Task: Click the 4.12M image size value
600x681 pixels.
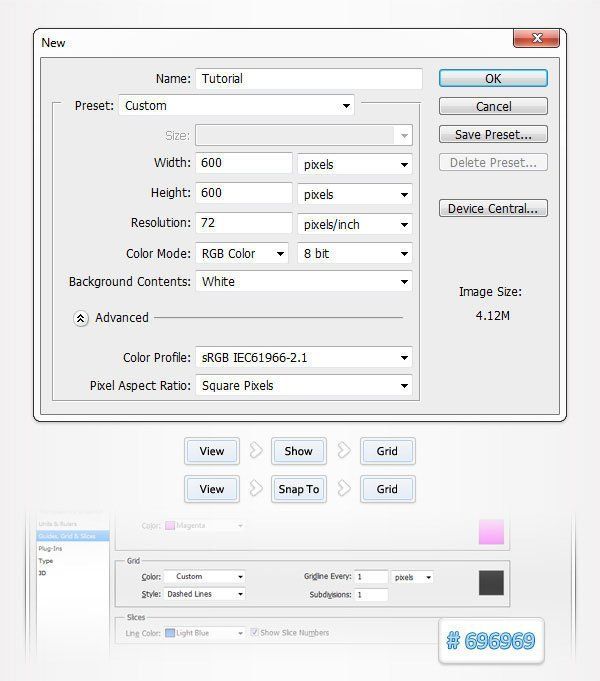Action: (x=493, y=316)
